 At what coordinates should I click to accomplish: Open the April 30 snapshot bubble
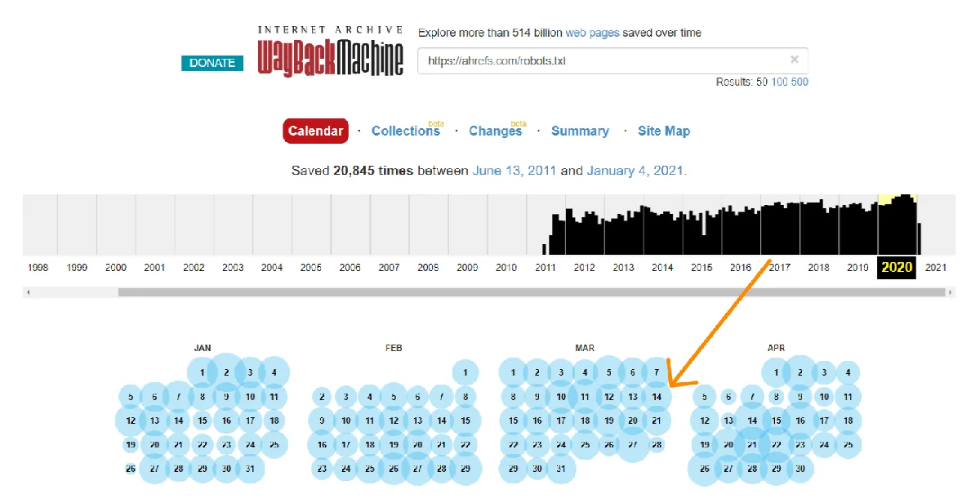pyautogui.click(x=800, y=469)
